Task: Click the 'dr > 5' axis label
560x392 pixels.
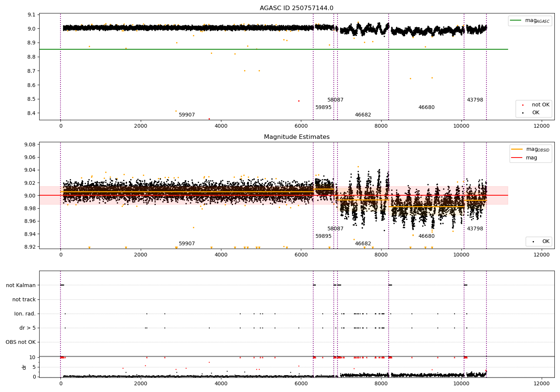Action: tap(28, 328)
